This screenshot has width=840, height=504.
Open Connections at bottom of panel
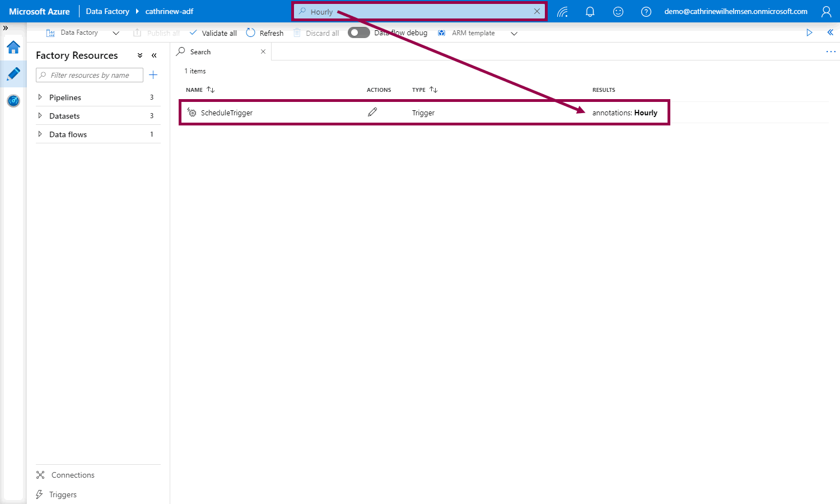[73, 475]
